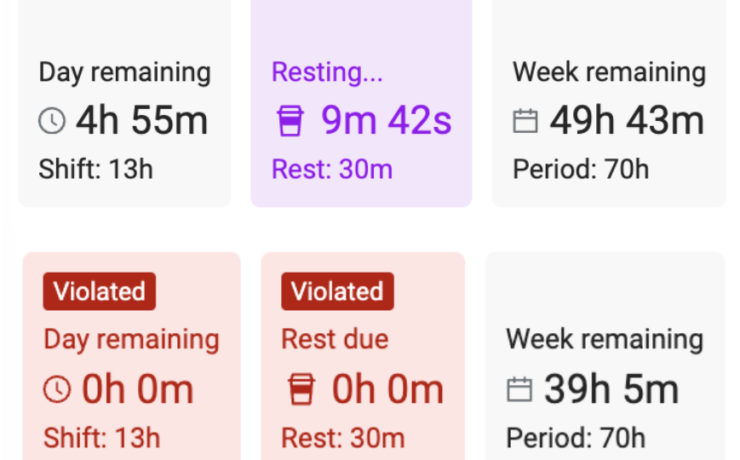Screen dimensions: 740x460
Task: Click the 4h 55m day remaining time
Action: coord(141,121)
